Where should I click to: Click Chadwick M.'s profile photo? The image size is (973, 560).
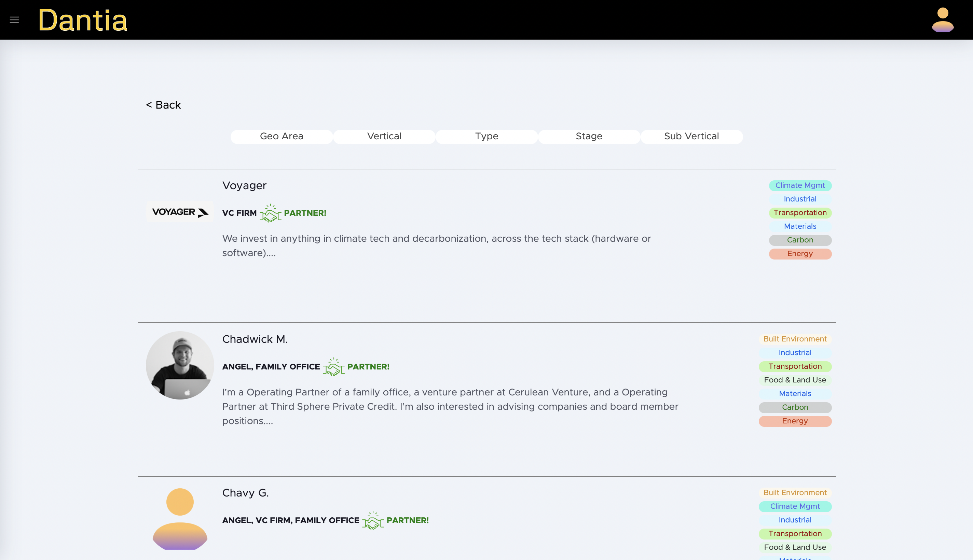pyautogui.click(x=180, y=365)
